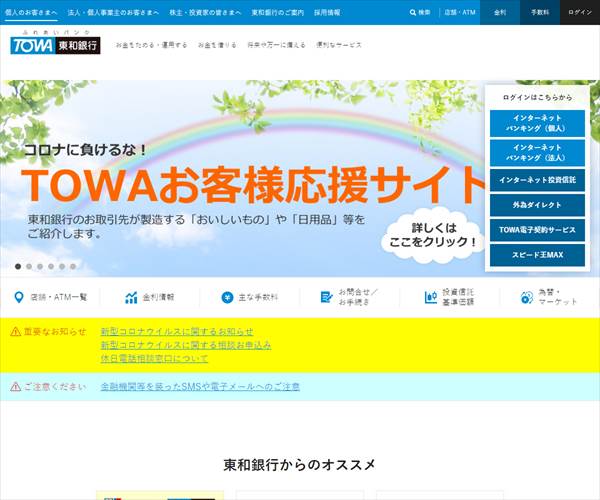Select second carousel slide dot
The image size is (600, 500).
[x=29, y=266]
